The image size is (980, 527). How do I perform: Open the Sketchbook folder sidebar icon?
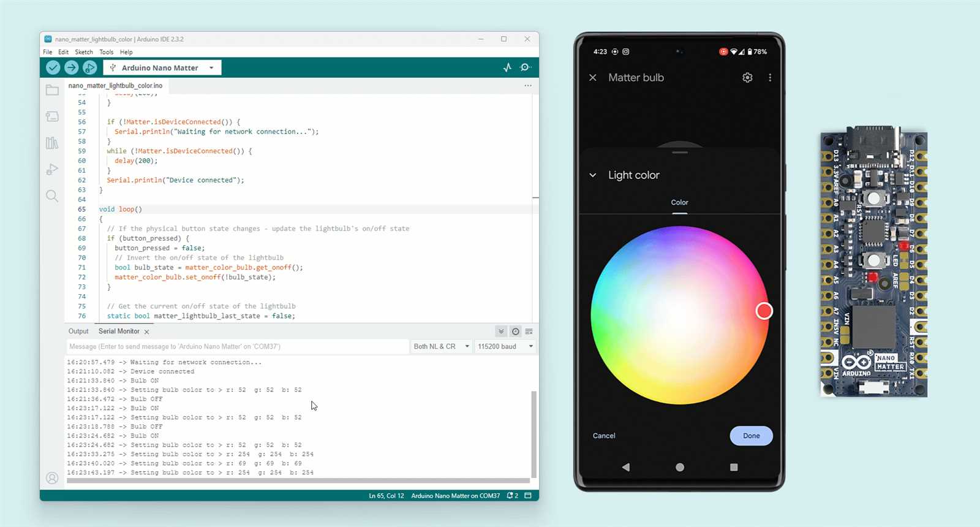point(52,91)
